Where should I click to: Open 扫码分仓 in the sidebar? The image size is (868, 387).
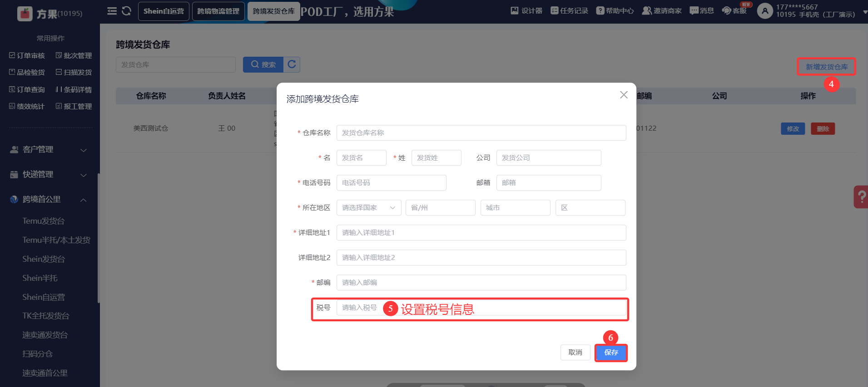[38, 354]
